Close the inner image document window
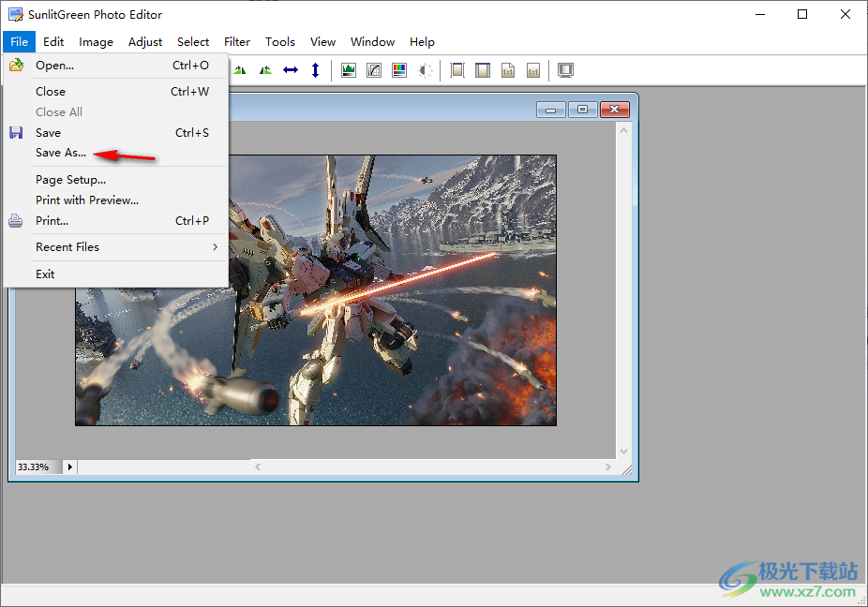 click(615, 110)
